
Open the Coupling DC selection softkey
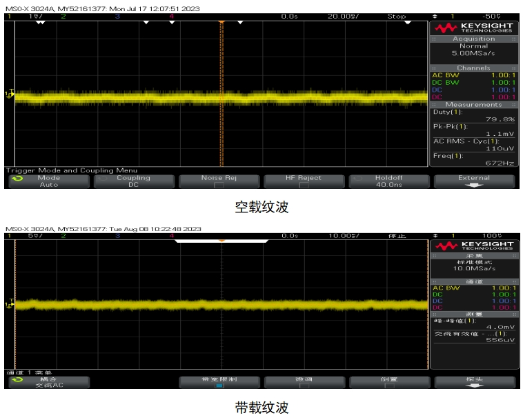coord(133,181)
